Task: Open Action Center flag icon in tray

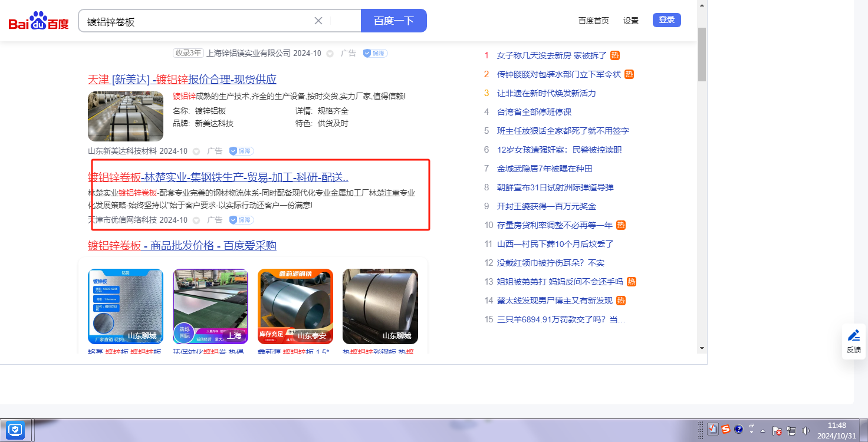Action: [777, 431]
